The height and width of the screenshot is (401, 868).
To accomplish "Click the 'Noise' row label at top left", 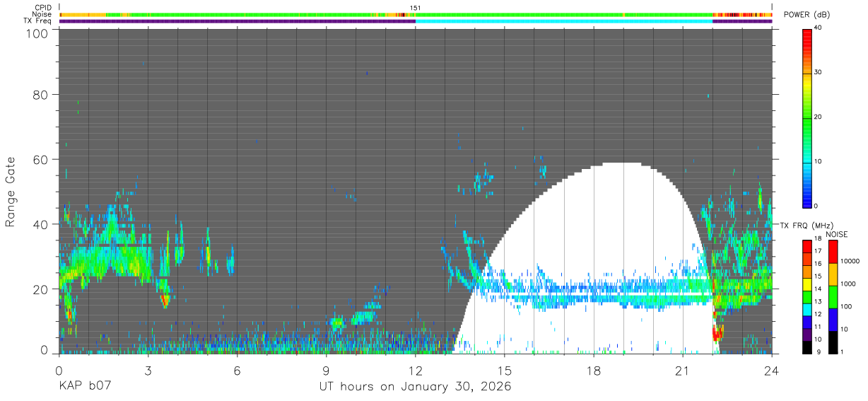I will [x=42, y=14].
